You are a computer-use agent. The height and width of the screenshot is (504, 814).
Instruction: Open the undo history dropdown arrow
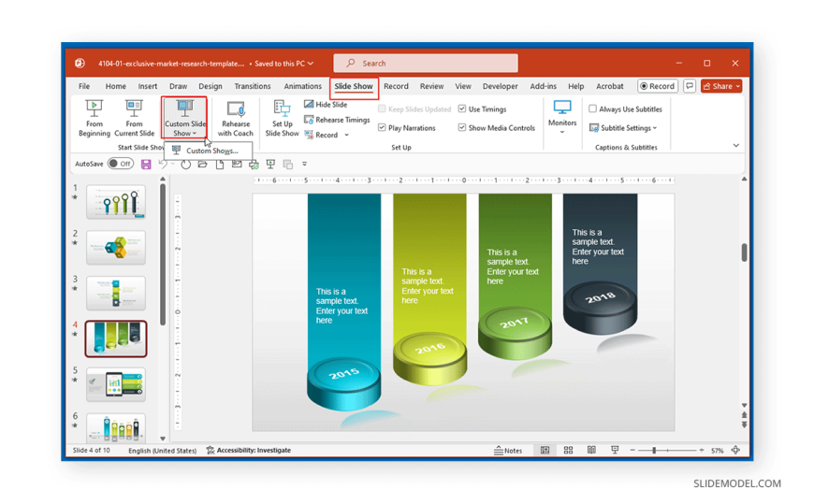[173, 164]
